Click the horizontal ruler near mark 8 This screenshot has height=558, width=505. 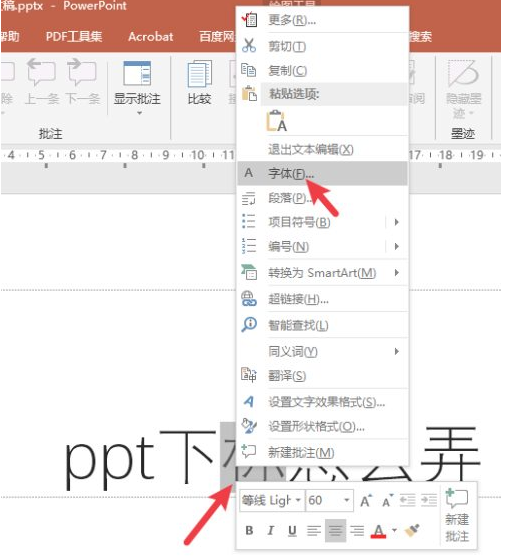134,155
